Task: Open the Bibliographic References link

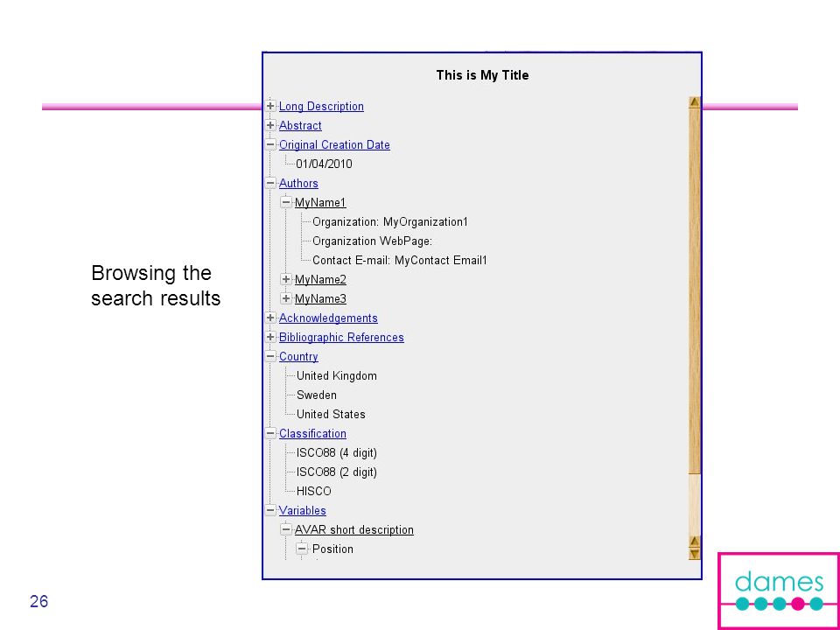Action: [x=341, y=338]
